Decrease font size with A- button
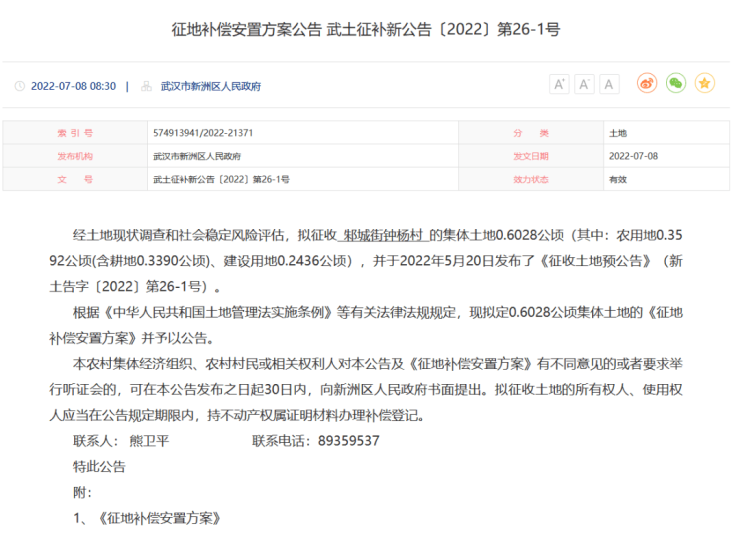 coord(584,84)
